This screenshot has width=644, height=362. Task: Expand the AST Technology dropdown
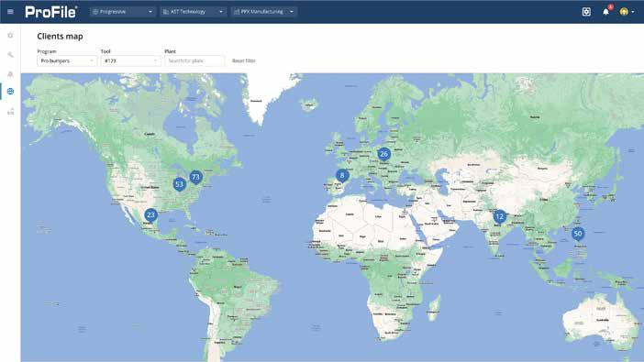(193, 12)
